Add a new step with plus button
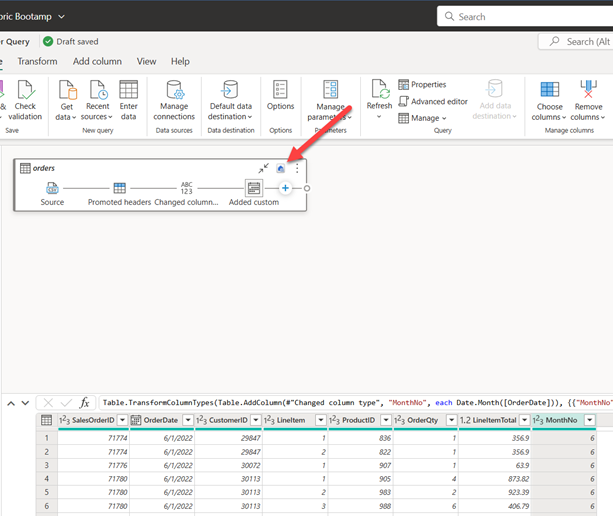The width and height of the screenshot is (613, 516). coord(285,188)
